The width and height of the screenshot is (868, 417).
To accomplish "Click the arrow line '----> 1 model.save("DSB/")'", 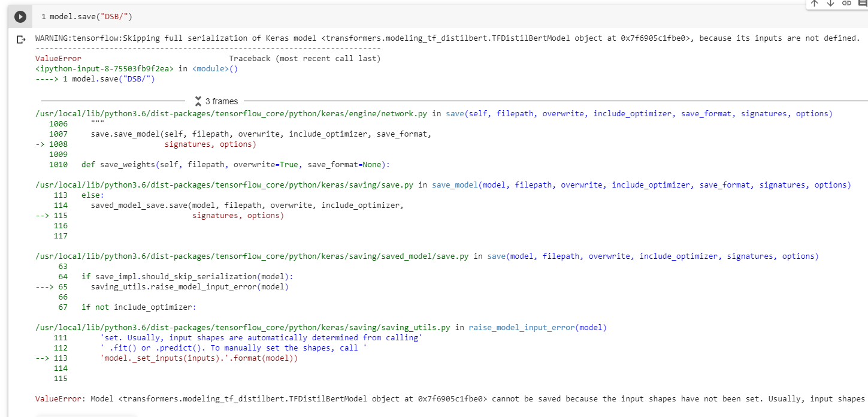I will [95, 79].
